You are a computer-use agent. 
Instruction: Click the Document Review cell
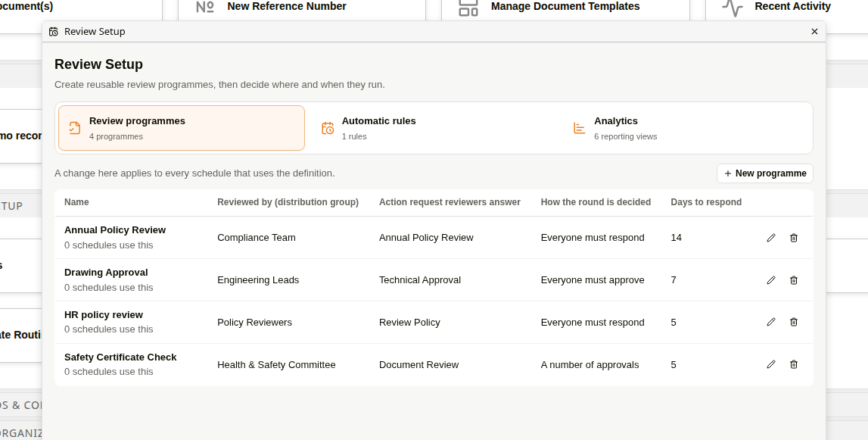[x=418, y=364]
